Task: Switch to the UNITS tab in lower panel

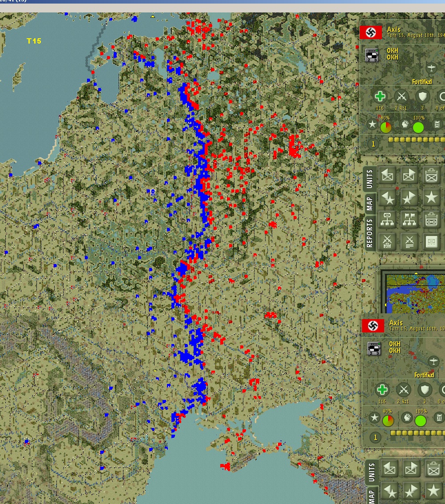Action: pos(372,472)
